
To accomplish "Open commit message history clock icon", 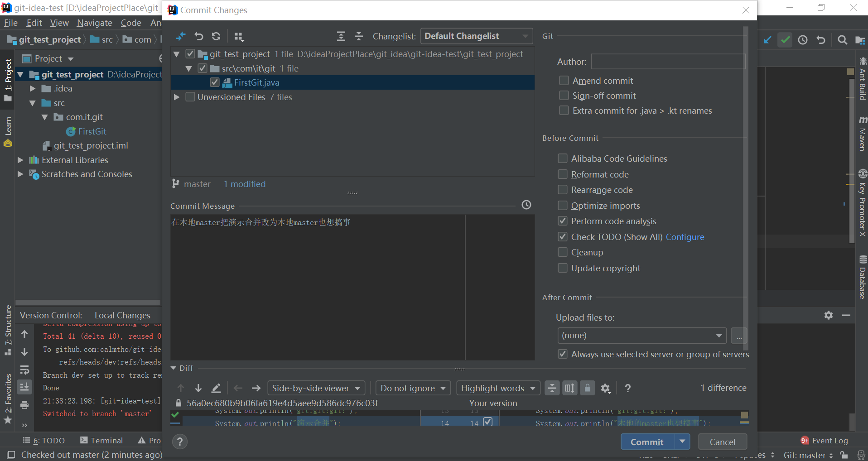I will pos(526,205).
